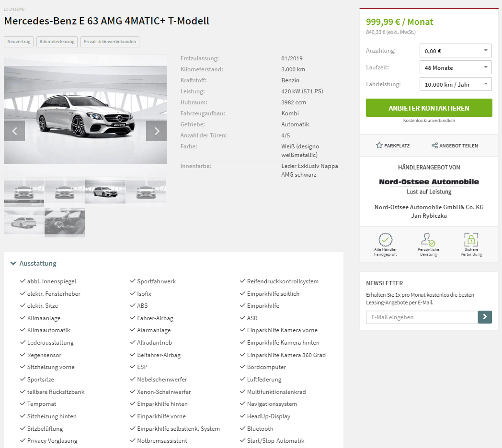Image resolution: width=502 pixels, height=448 pixels.
Task: Click the teilbare Rücksitzbank feature entry
Action: click(x=56, y=392)
